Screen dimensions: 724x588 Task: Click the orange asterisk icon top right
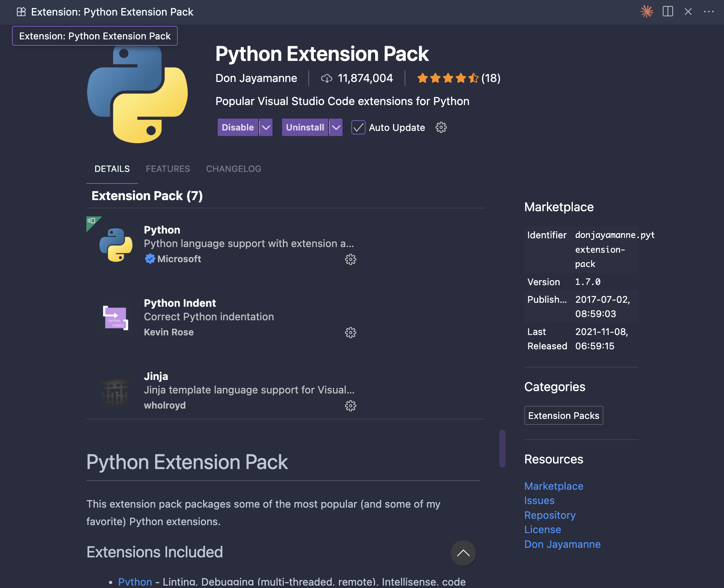click(647, 12)
